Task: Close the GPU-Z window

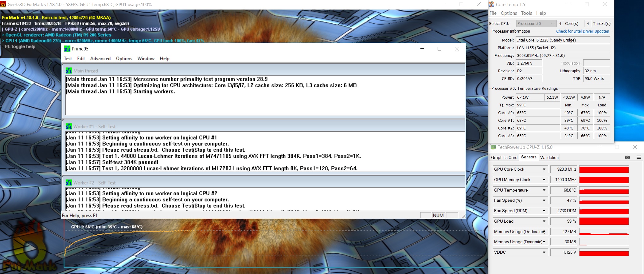Action: [635, 147]
